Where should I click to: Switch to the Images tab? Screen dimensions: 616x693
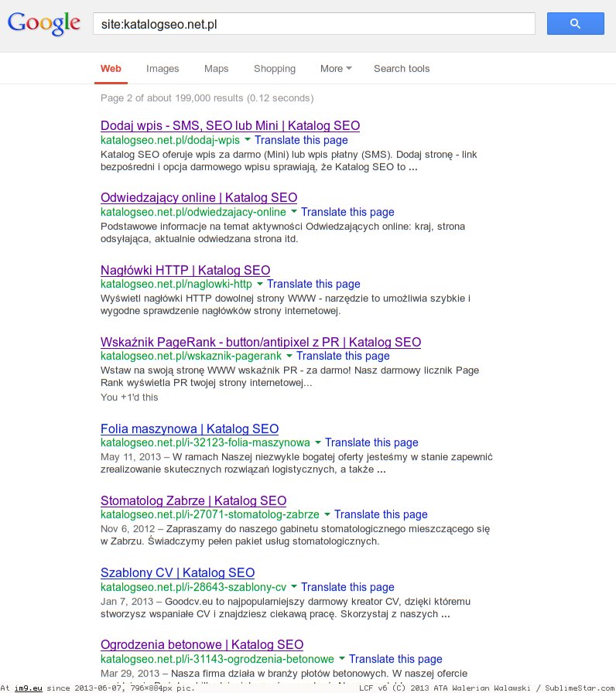tap(163, 69)
